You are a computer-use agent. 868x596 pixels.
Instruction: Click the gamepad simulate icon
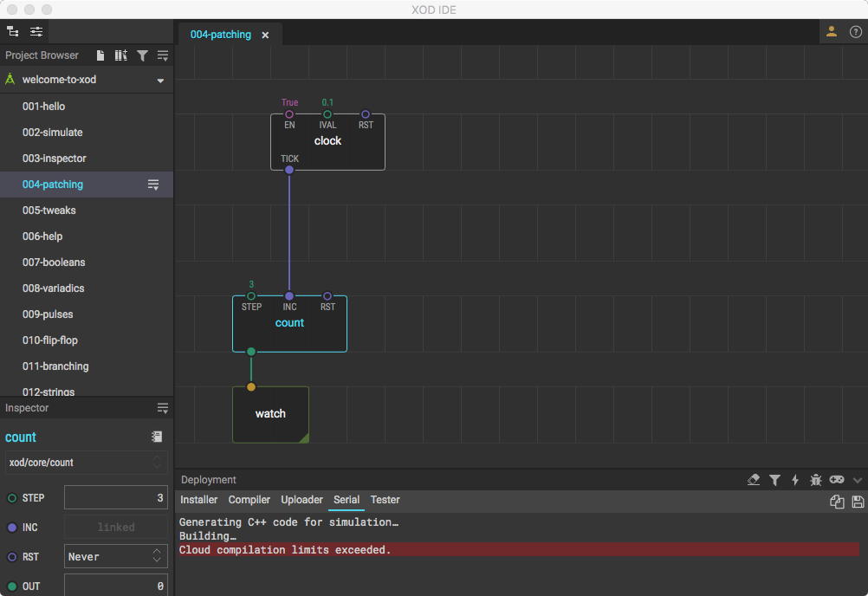836,480
